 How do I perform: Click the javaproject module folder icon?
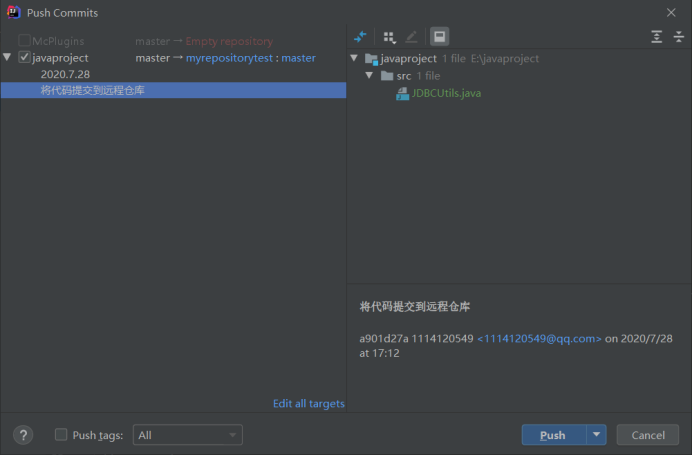[372, 59]
